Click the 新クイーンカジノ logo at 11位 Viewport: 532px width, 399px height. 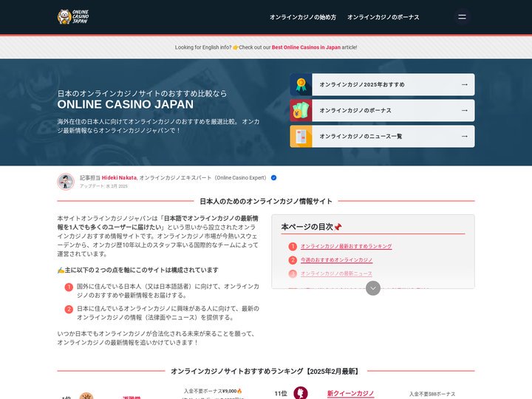(301, 392)
